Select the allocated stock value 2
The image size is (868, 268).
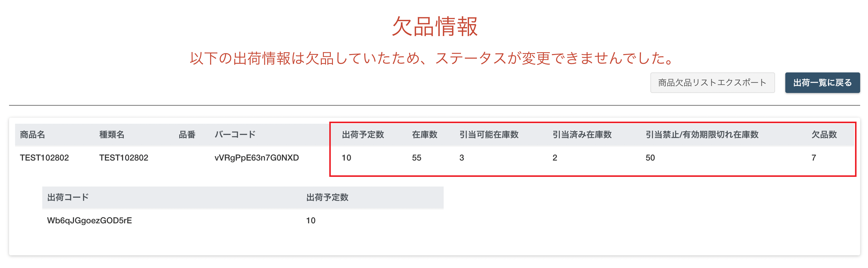click(x=555, y=158)
